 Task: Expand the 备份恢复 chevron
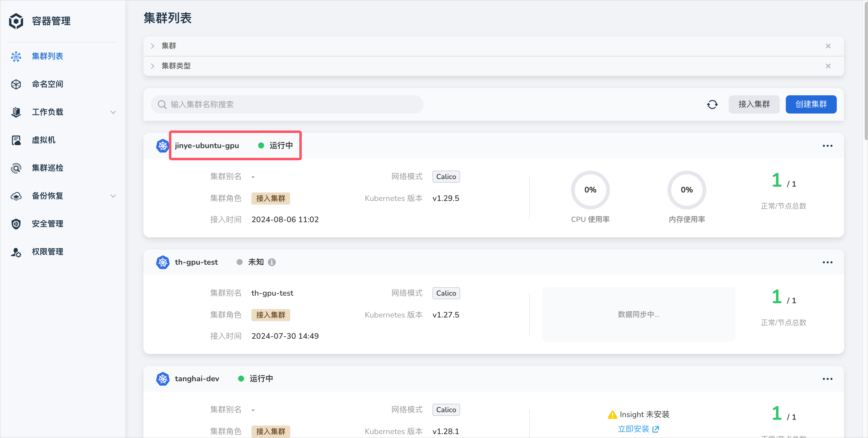[113, 196]
